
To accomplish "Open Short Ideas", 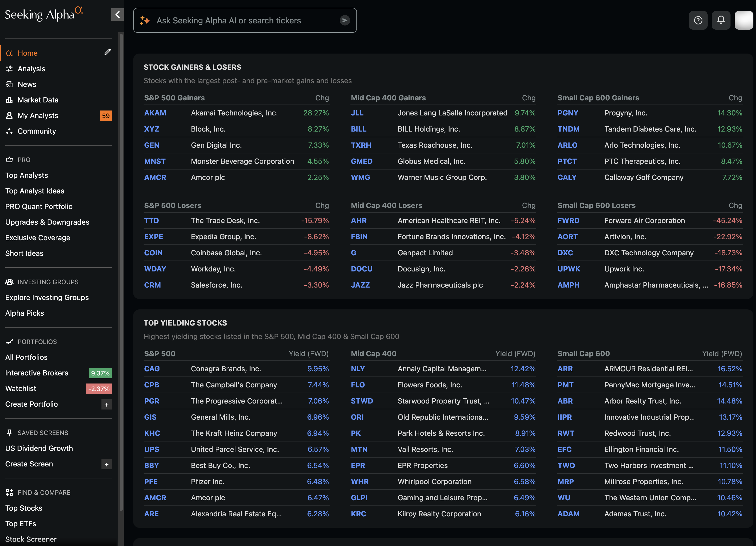I will point(24,253).
